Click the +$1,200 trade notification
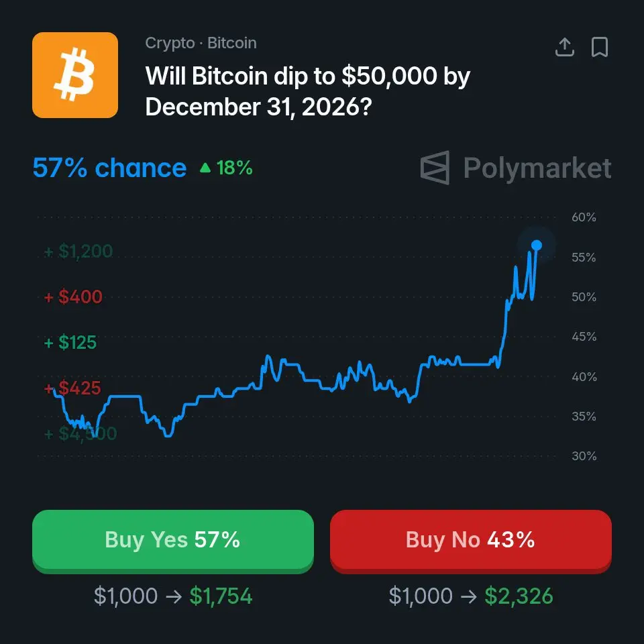Image resolution: width=644 pixels, height=644 pixels. (x=78, y=251)
